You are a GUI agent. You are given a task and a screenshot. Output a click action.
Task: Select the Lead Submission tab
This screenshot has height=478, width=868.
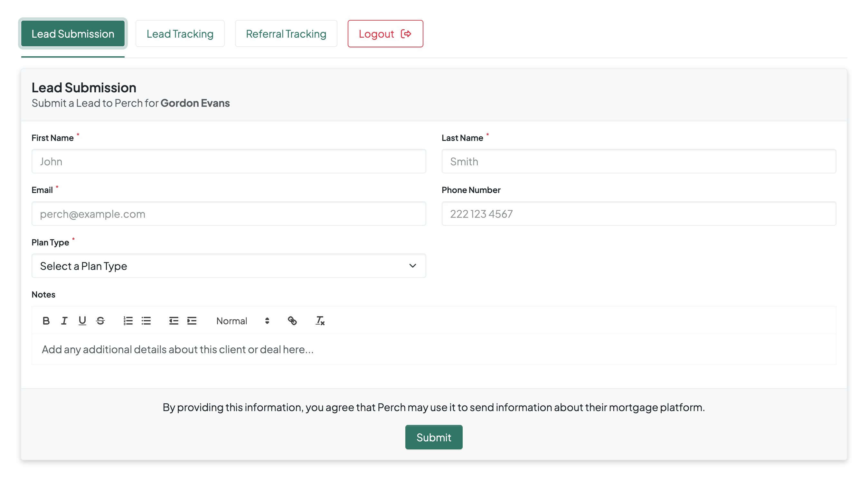[73, 34]
